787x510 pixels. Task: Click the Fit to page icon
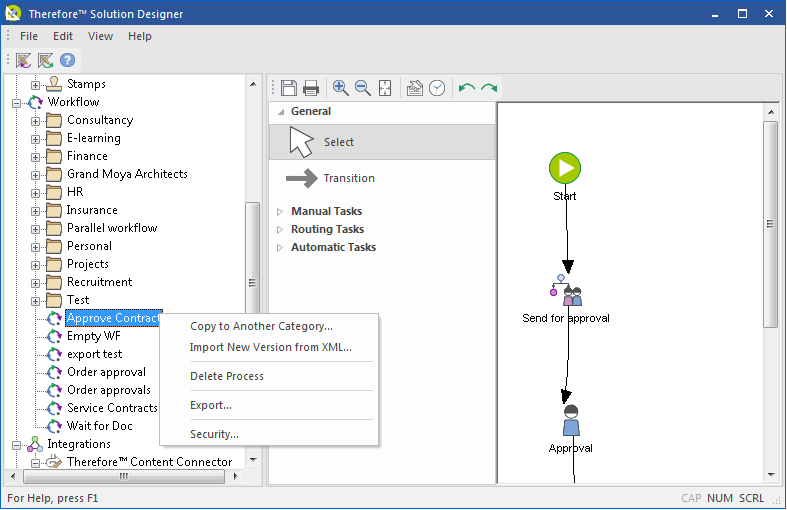[x=385, y=88]
